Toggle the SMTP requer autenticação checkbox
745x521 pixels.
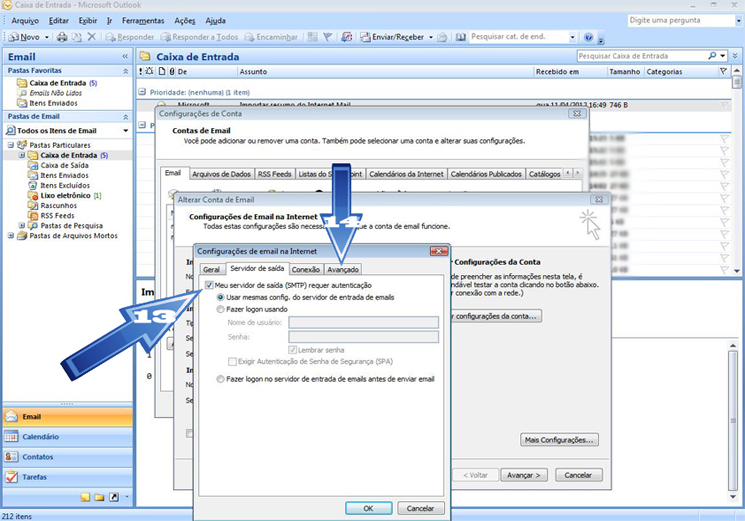click(209, 285)
